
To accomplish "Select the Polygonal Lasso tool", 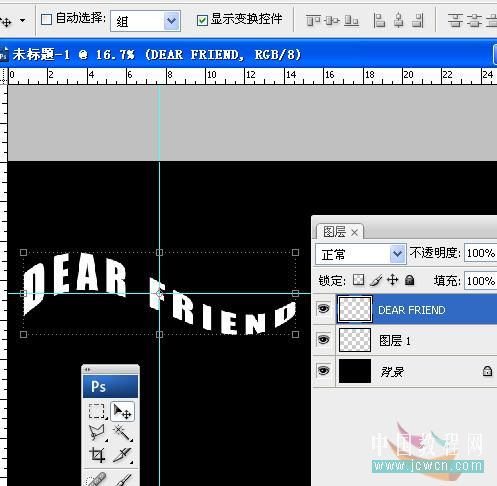I will click(x=97, y=433).
